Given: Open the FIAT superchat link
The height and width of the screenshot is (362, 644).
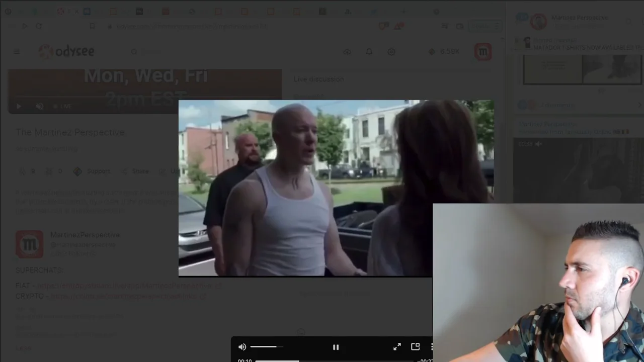Looking at the screenshot, I should (x=130, y=286).
